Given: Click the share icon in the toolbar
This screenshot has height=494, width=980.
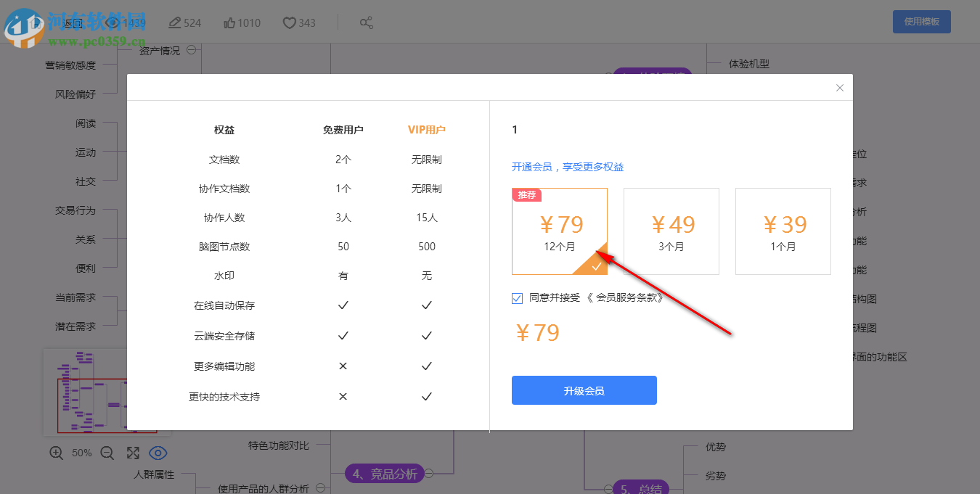Looking at the screenshot, I should (367, 22).
